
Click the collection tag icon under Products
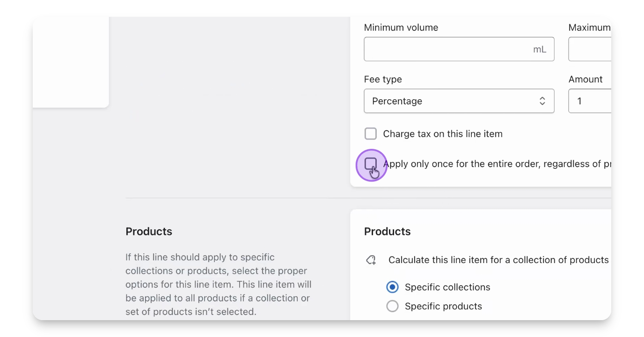tap(371, 260)
